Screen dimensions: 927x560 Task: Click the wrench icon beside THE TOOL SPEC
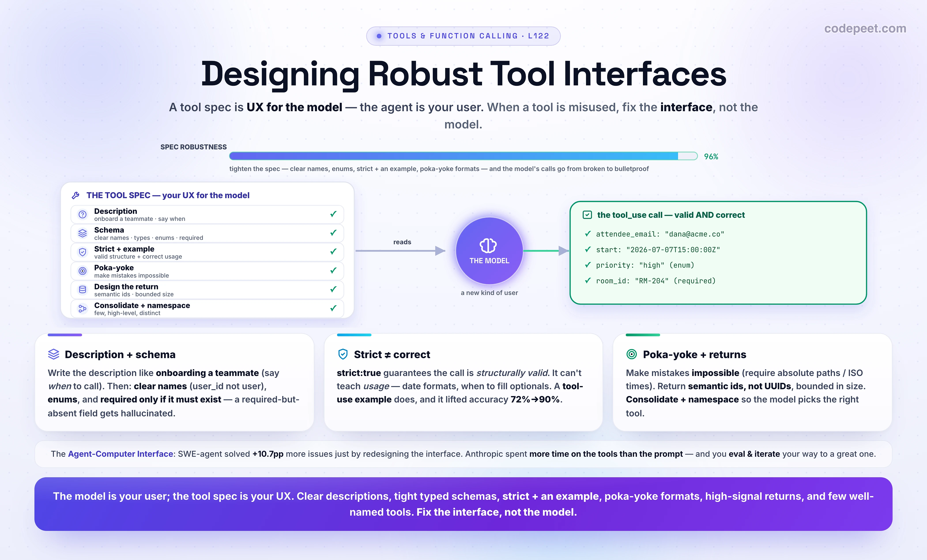(x=76, y=195)
